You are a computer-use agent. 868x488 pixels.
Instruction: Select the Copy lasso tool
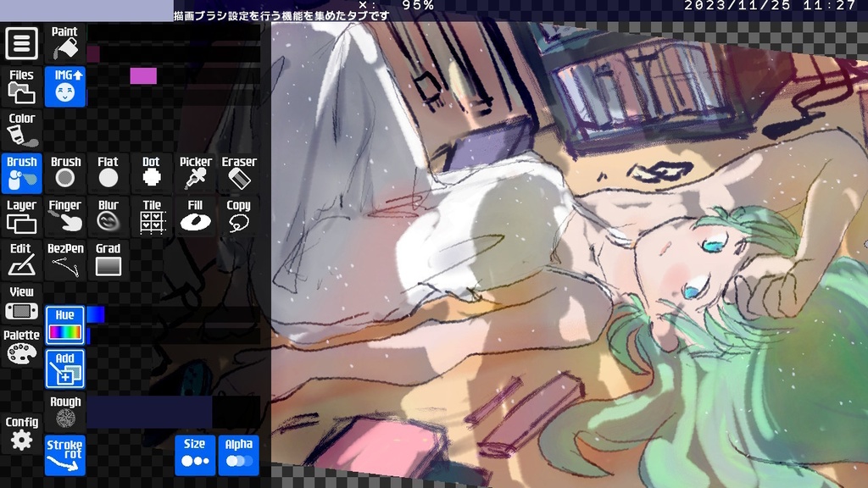point(238,217)
